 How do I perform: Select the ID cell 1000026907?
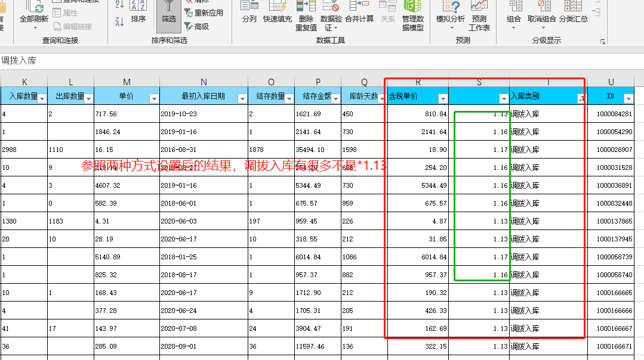(611, 150)
